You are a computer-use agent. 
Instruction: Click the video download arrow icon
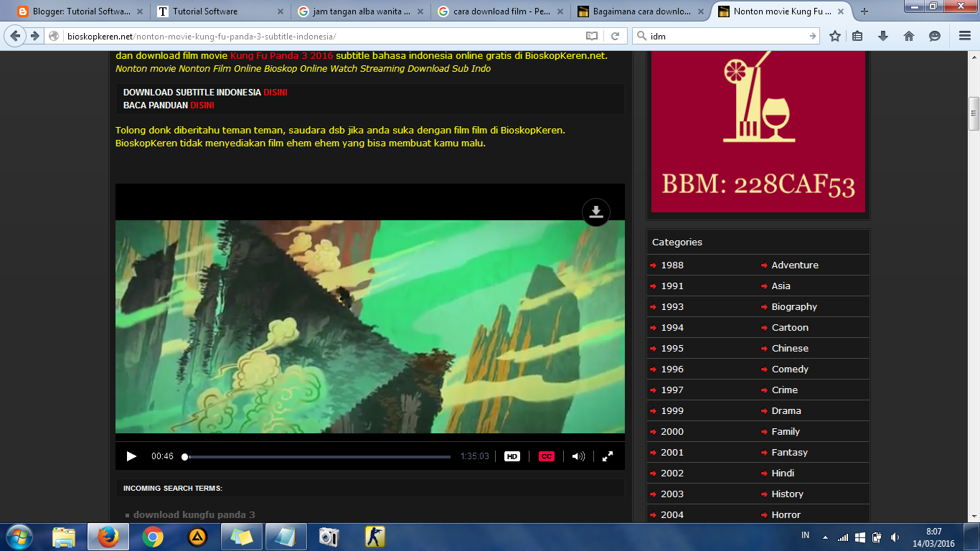coord(596,212)
